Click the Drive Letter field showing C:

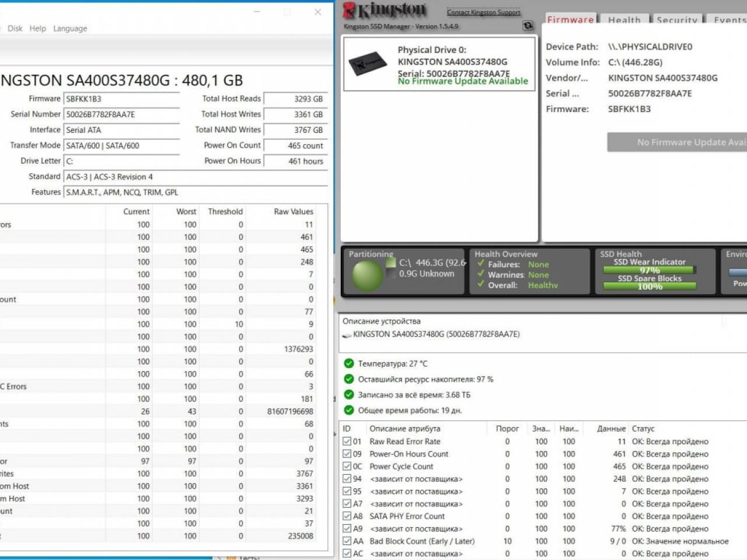click(121, 161)
